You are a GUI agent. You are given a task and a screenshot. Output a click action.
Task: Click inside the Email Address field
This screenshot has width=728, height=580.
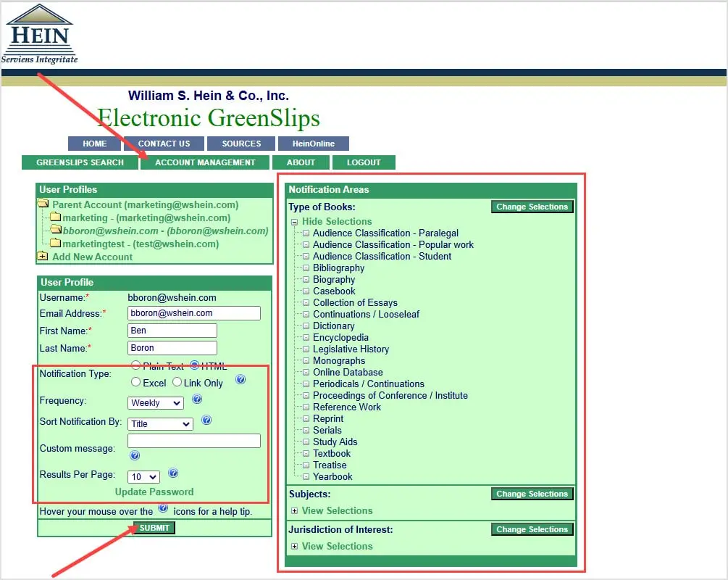point(193,312)
